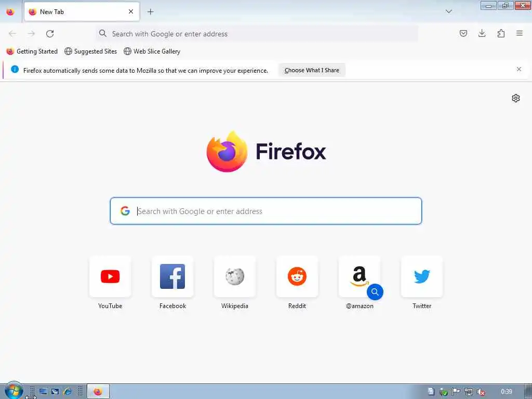This screenshot has width=532, height=399.
Task: Click Show Desktop quick launch icon
Action: (x=43, y=392)
